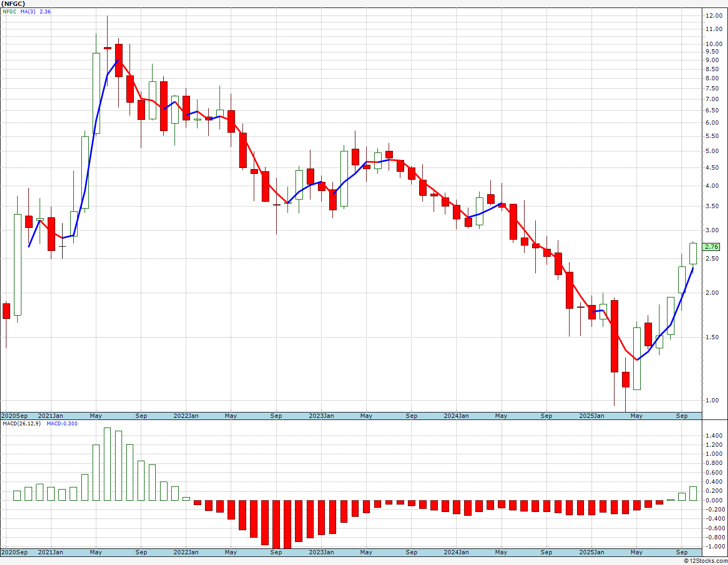Click the 8.00 price axis label
Viewport: 728px width, 565px height.
[x=712, y=78]
